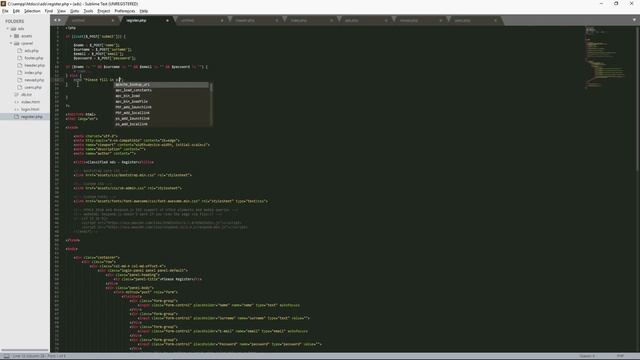The height and width of the screenshot is (360, 640).
Task: Click the autocomplete popup scrollbar
Action: tap(211, 104)
